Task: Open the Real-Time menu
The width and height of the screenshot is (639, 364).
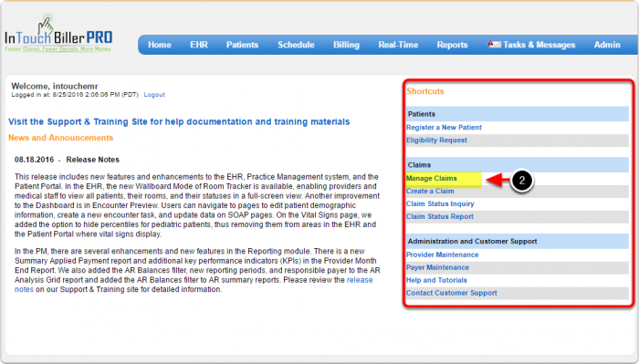Action: pyautogui.click(x=398, y=45)
